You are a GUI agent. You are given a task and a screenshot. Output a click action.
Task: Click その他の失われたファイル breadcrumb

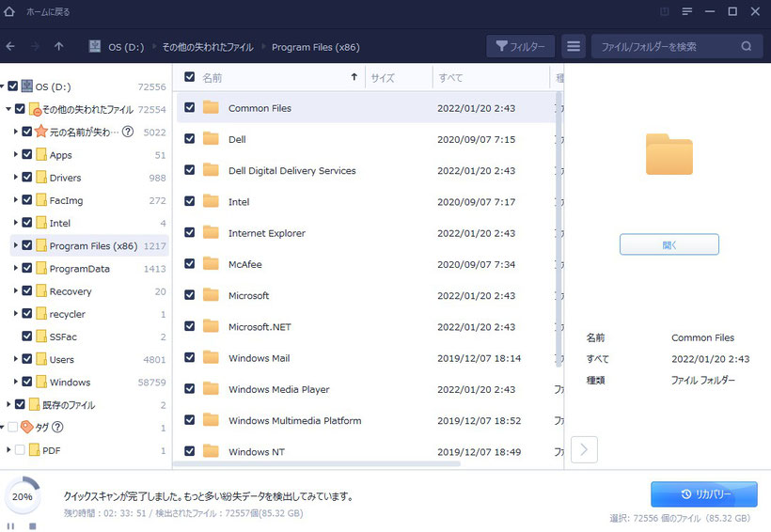[208, 47]
